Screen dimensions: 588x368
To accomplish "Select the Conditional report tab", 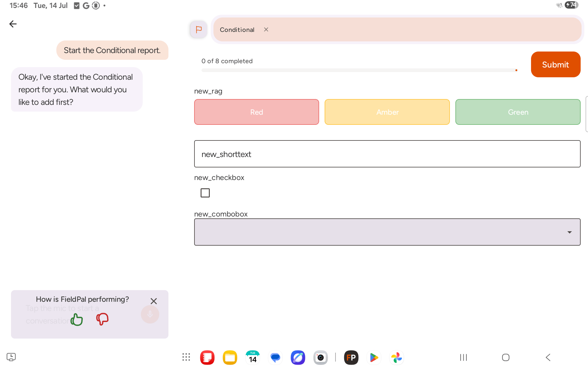I will (x=237, y=30).
